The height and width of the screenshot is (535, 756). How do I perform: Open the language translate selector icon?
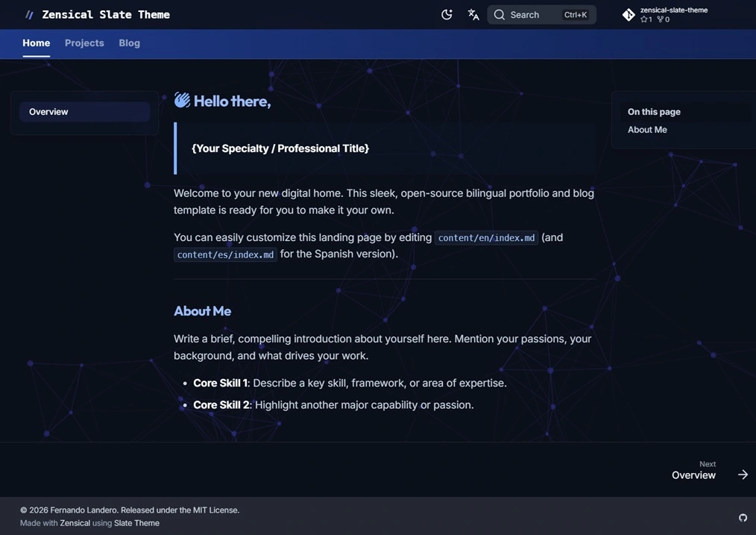473,15
